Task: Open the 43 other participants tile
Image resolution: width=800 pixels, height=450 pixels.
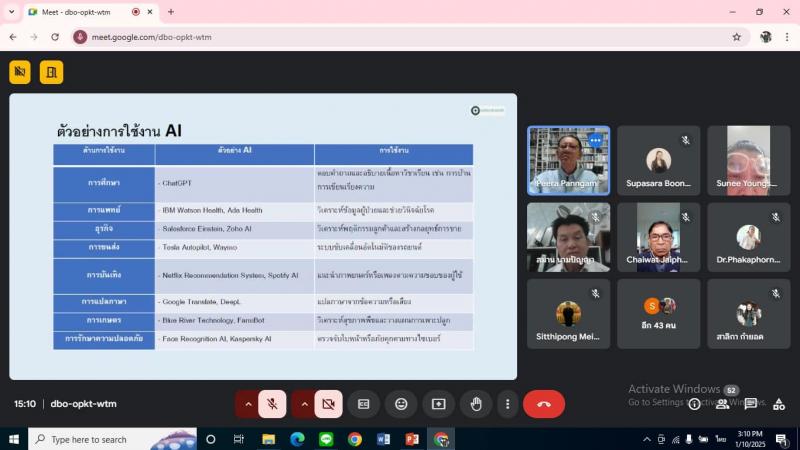Action: [x=658, y=314]
